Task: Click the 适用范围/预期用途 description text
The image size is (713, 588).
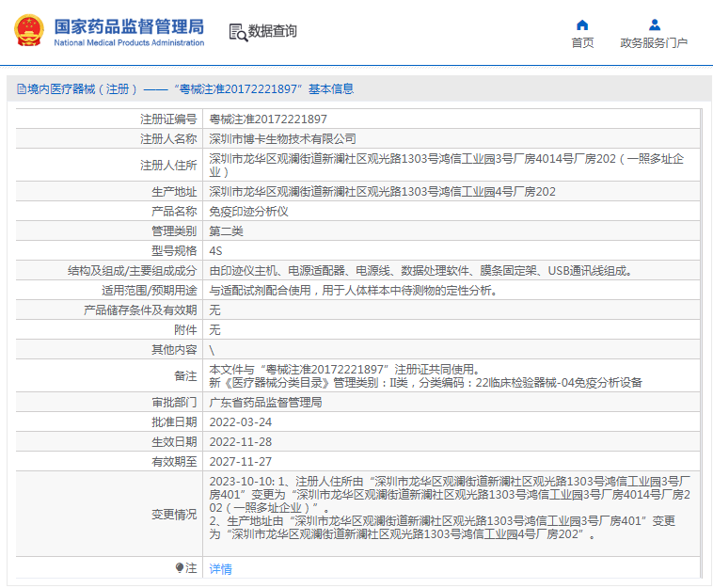Action: [354, 290]
